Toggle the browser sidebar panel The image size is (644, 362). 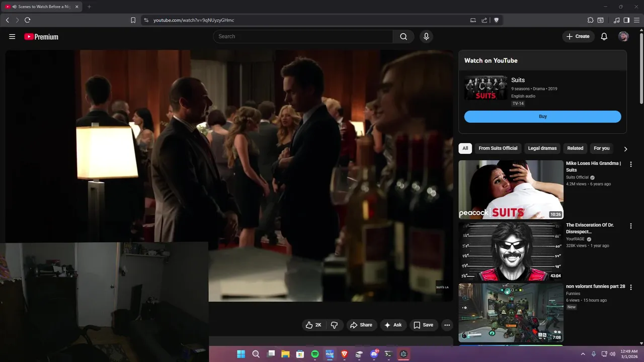(626, 20)
